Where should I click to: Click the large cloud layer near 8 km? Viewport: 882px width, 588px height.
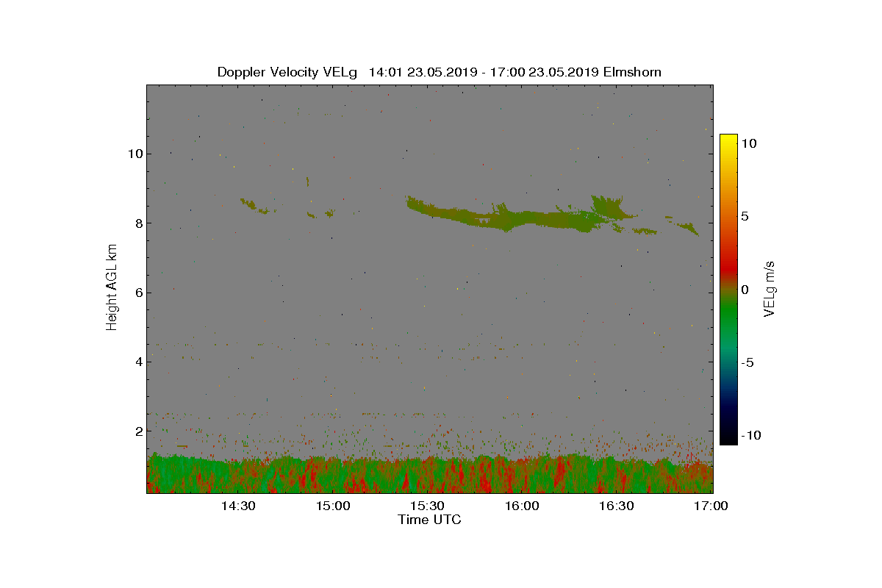pos(514,217)
